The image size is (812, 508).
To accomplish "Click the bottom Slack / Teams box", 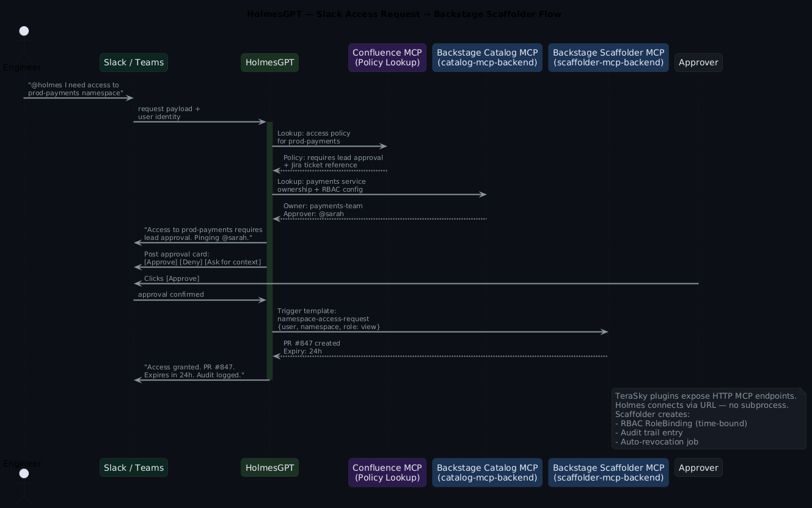I will (134, 468).
